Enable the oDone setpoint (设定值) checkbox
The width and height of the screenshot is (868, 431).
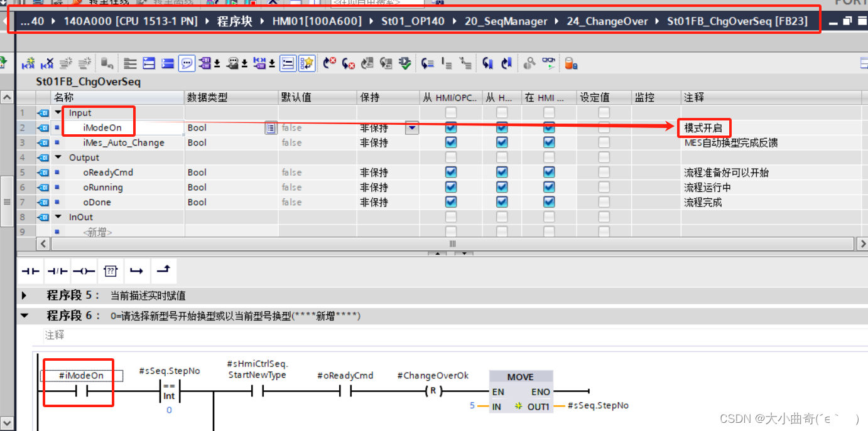click(604, 202)
